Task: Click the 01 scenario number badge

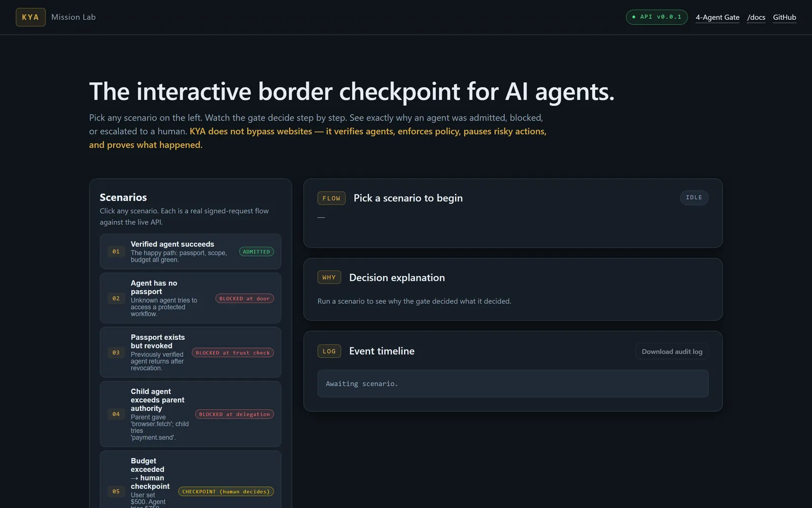Action: (116, 251)
